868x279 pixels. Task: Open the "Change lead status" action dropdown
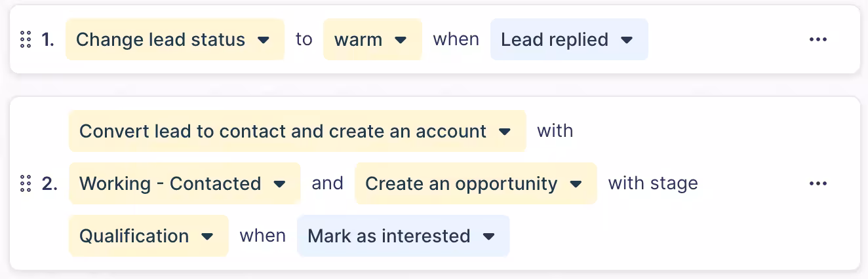(x=174, y=39)
